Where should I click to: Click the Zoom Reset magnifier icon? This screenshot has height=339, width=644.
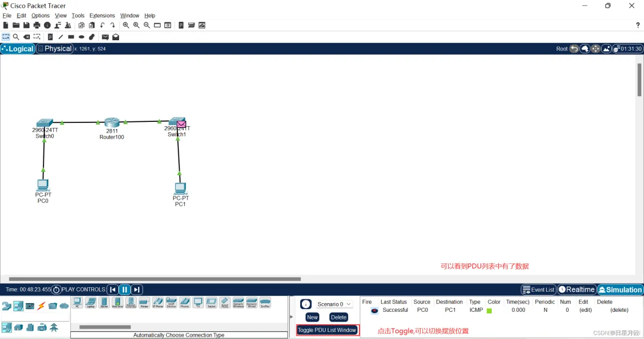click(x=137, y=26)
